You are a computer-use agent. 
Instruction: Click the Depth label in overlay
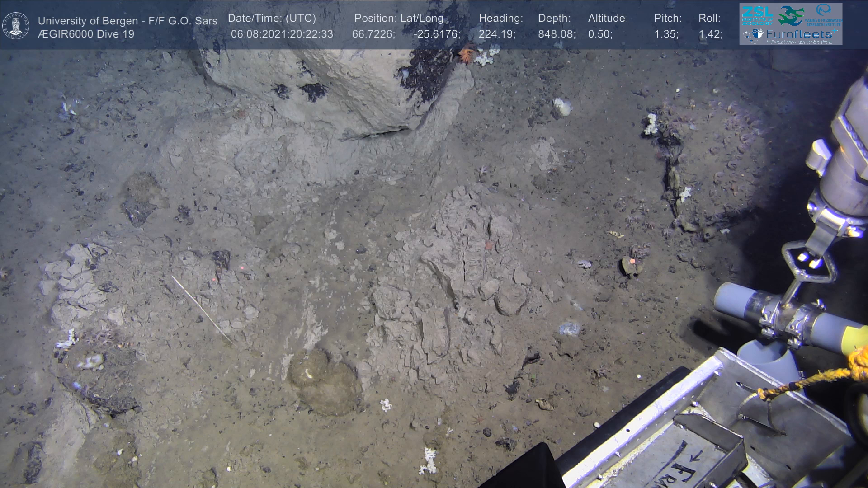coord(554,18)
